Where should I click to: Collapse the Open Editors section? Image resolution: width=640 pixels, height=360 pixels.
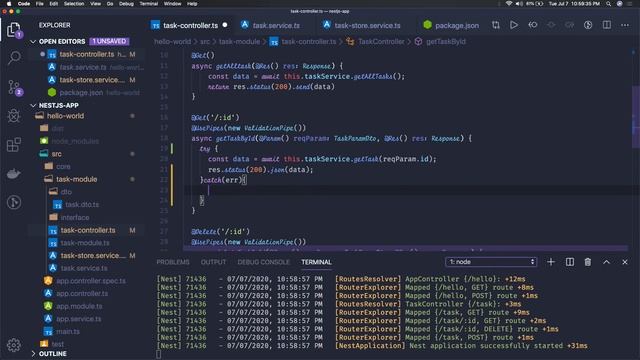[33, 42]
